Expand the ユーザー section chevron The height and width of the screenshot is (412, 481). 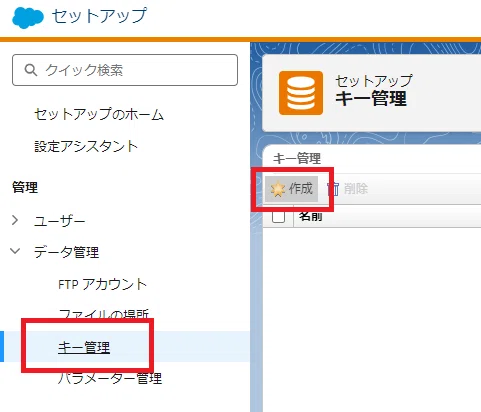(15, 220)
